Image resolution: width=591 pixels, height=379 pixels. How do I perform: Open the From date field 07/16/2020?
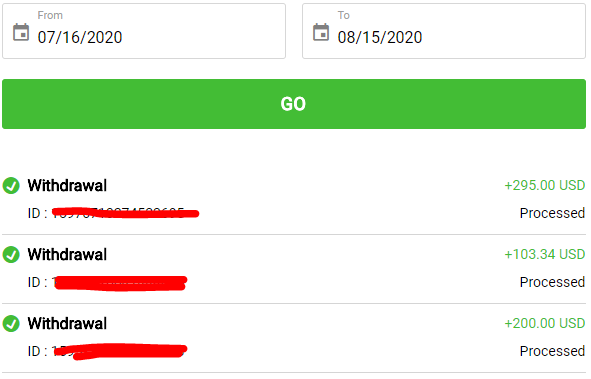pos(144,31)
